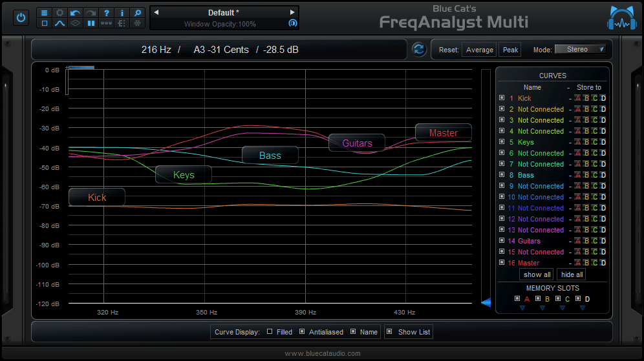Toggle the Antialiased checkbox
The height and width of the screenshot is (361, 644).
(302, 332)
